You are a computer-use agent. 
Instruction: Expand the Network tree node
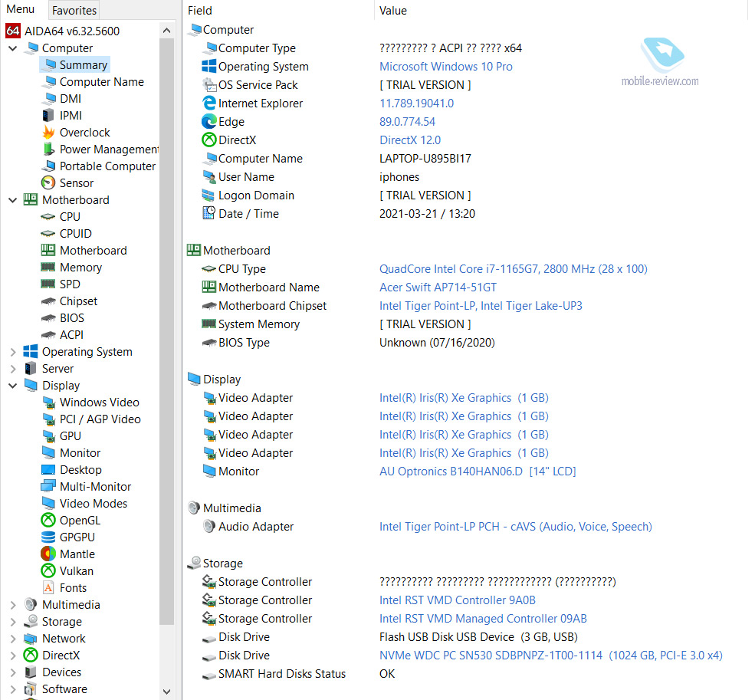(x=13, y=639)
